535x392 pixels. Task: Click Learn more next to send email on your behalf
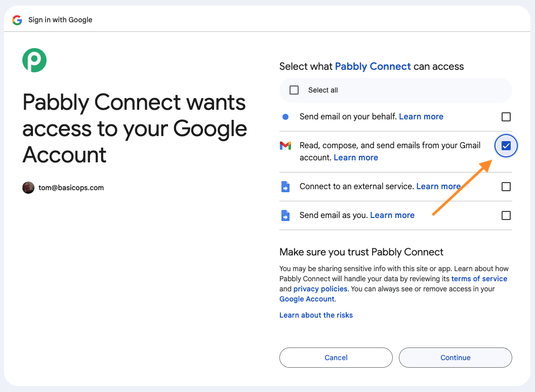(x=421, y=116)
